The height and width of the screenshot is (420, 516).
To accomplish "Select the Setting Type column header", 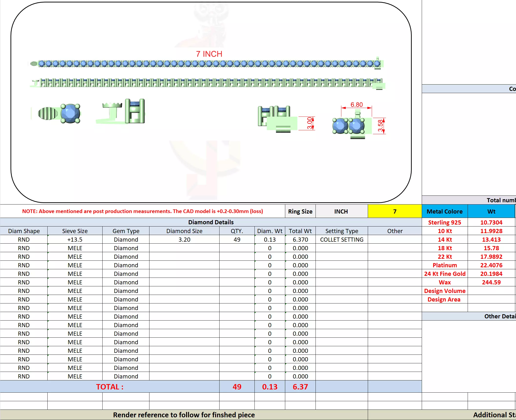I will coord(341,231).
